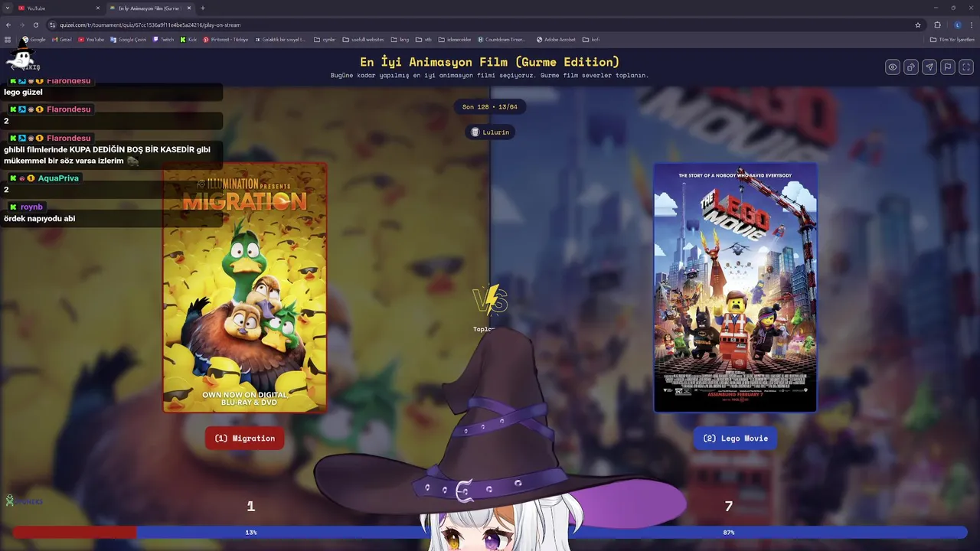Click the rotate/swap icon in quiz header
The width and height of the screenshot is (980, 551).
[911, 67]
